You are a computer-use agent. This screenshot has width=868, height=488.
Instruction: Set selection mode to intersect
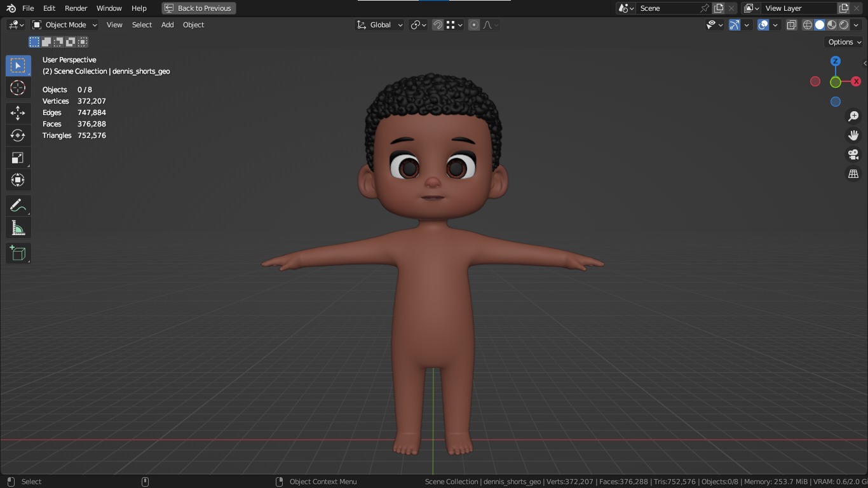pos(83,42)
